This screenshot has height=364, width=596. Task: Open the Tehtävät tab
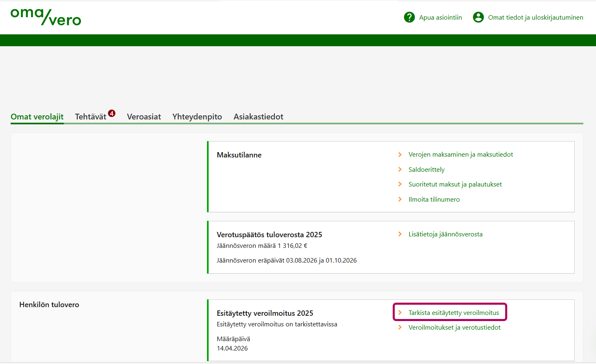(x=90, y=117)
